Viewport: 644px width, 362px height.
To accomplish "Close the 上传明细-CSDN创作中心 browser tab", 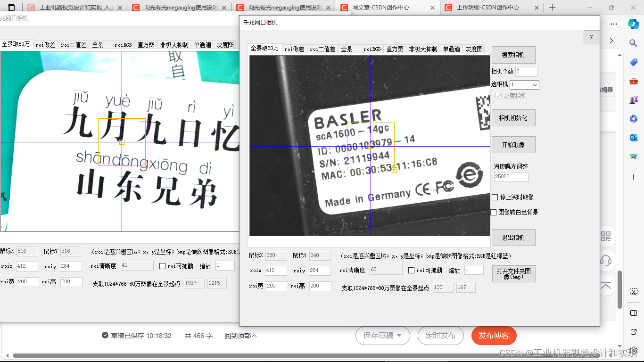I will [536, 8].
